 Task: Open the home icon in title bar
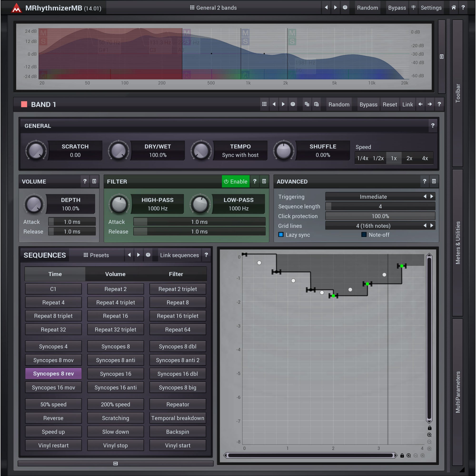click(x=453, y=8)
